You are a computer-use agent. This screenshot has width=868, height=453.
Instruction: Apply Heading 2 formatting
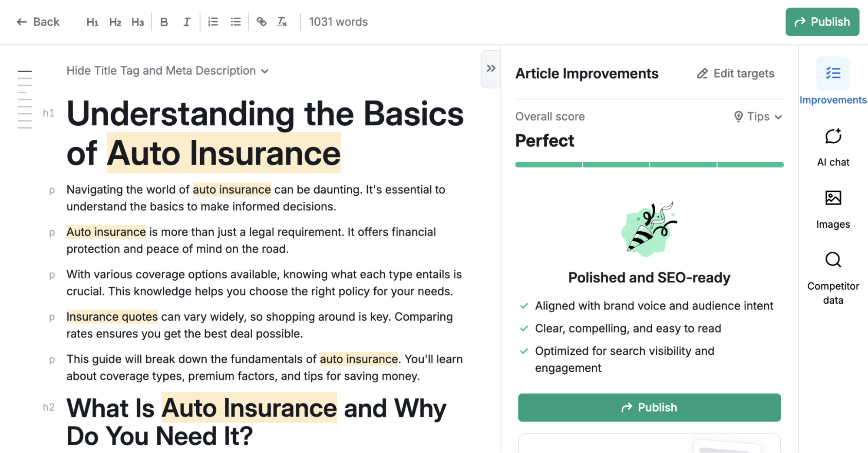(115, 22)
